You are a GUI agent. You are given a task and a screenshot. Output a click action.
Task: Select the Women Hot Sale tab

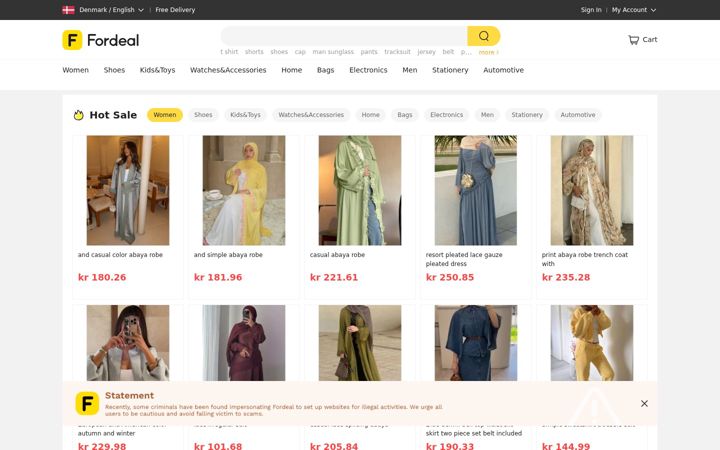coord(165,115)
